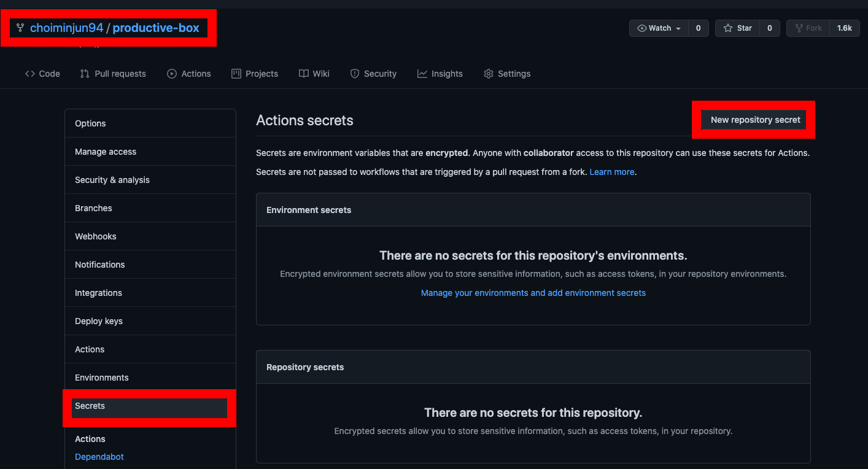Viewport: 868px width, 469px height.
Task: Click the Repository secrets section header
Action: point(533,367)
